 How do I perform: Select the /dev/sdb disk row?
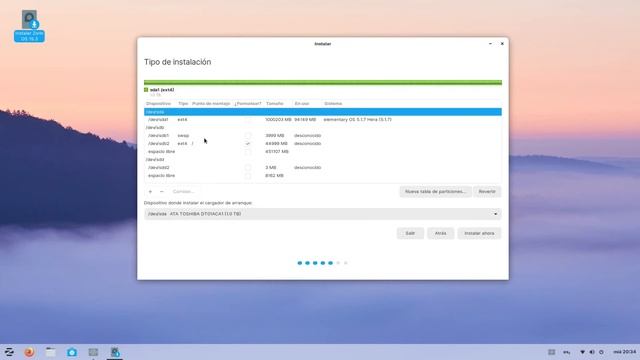(322, 128)
